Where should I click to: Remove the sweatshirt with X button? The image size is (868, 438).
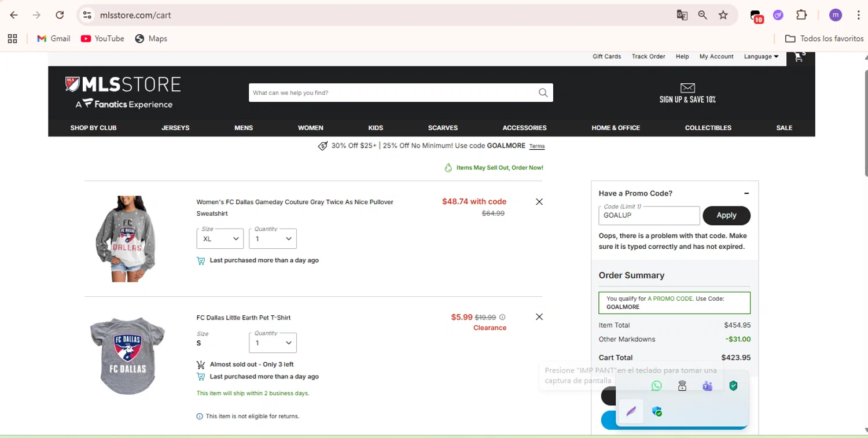[539, 202]
